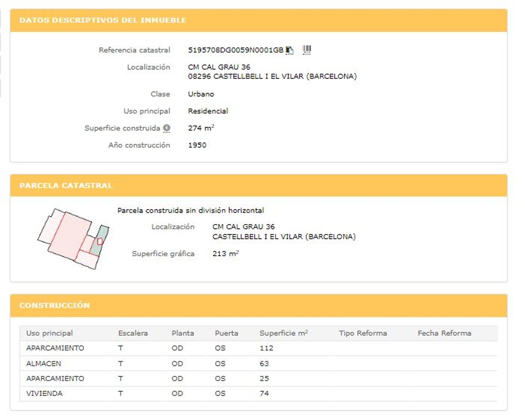Click the Tipo Reforma column header
525x420 pixels.
(x=363, y=333)
